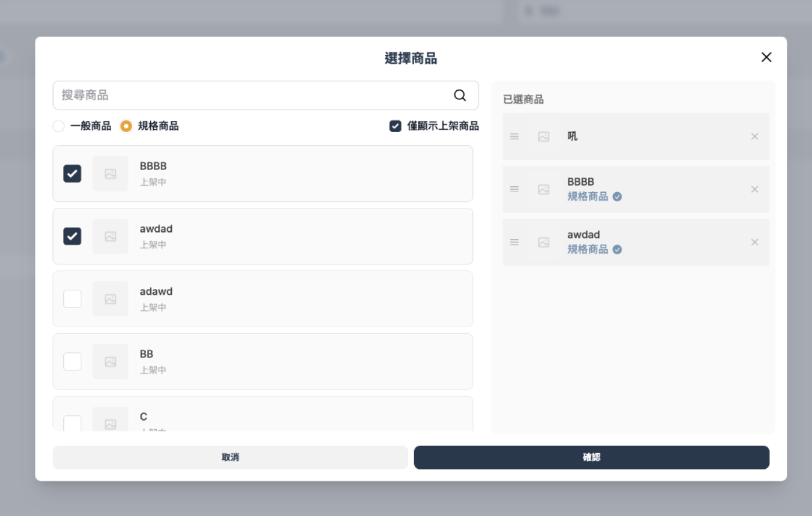Click the image placeholder icon beside awdad product
This screenshot has width=812, height=516.
coord(110,236)
